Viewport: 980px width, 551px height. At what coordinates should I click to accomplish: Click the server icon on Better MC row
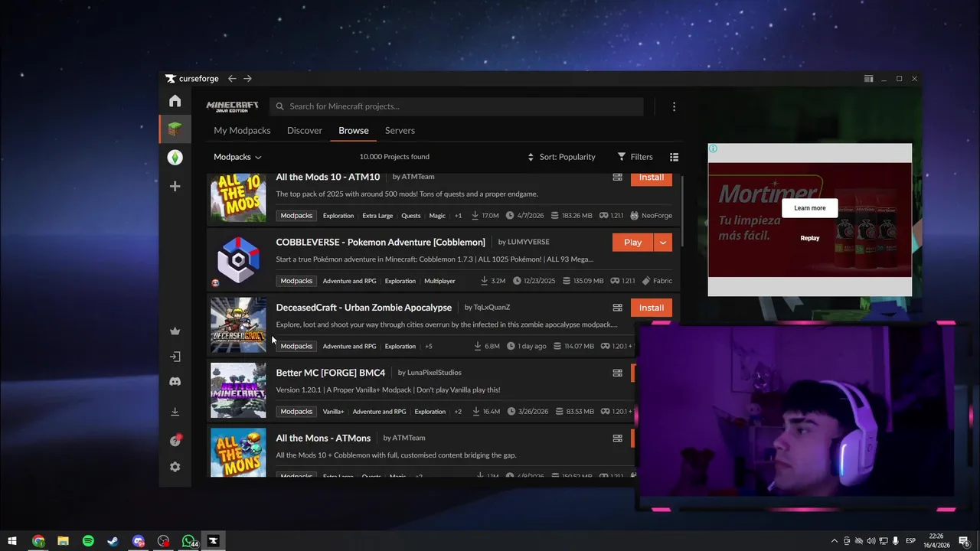coord(617,373)
